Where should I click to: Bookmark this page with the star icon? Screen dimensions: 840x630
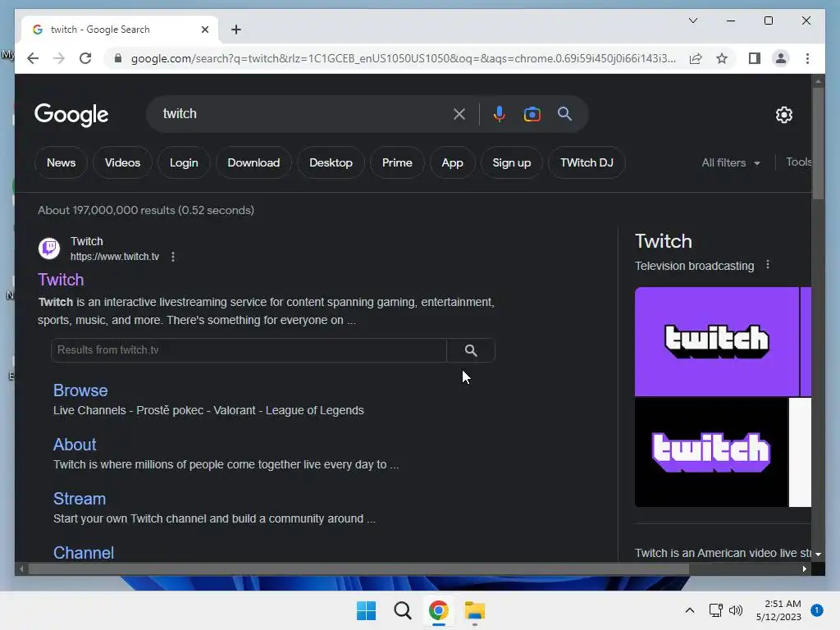722,58
